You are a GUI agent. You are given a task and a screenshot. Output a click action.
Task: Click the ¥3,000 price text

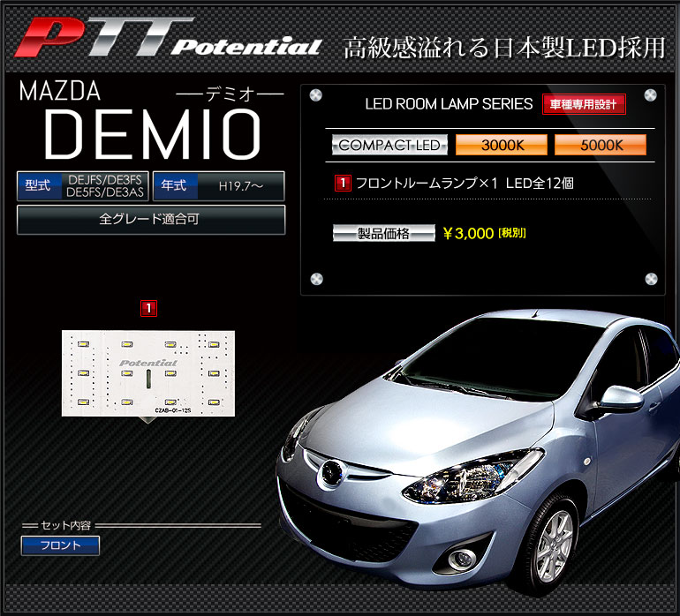468,234
